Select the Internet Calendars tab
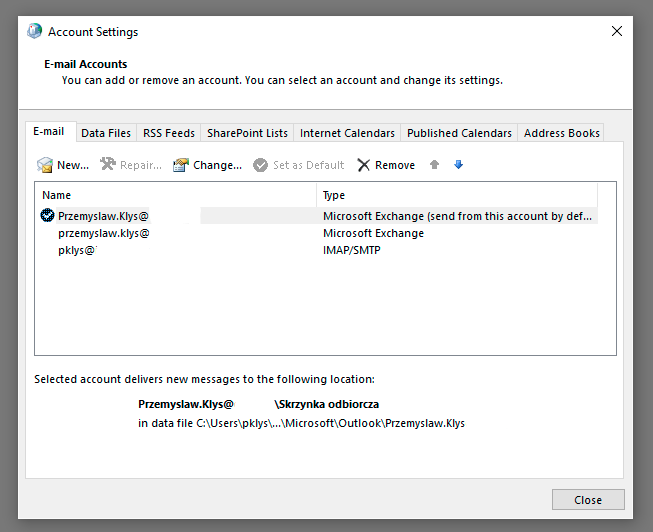The width and height of the screenshot is (653, 532). click(347, 133)
